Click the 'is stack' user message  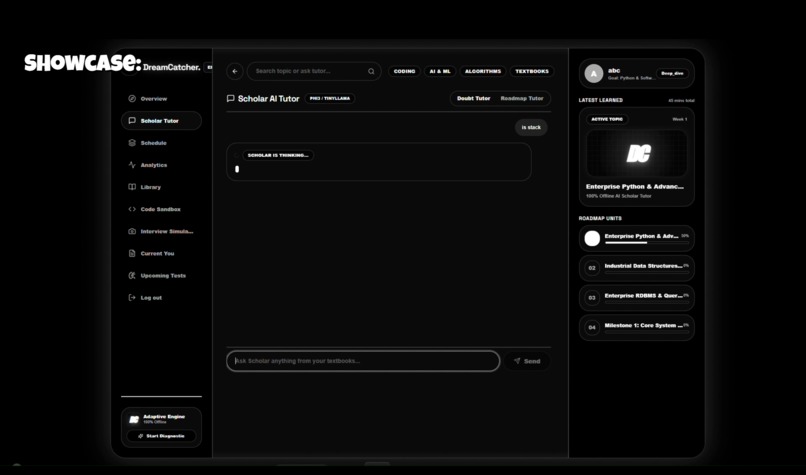[x=531, y=127]
